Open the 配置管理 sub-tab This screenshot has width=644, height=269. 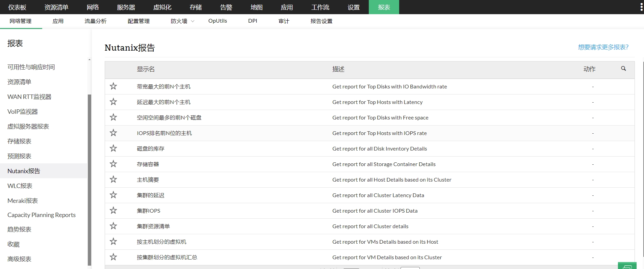(x=139, y=21)
